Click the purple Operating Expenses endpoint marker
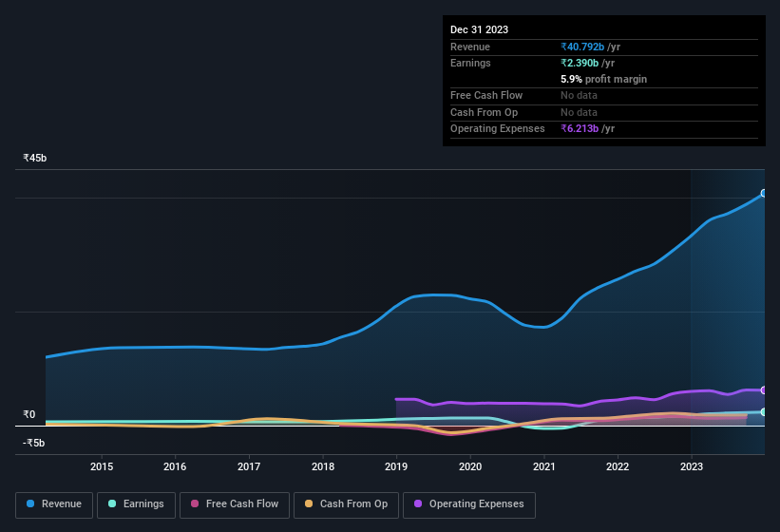780x532 pixels. tap(764, 390)
